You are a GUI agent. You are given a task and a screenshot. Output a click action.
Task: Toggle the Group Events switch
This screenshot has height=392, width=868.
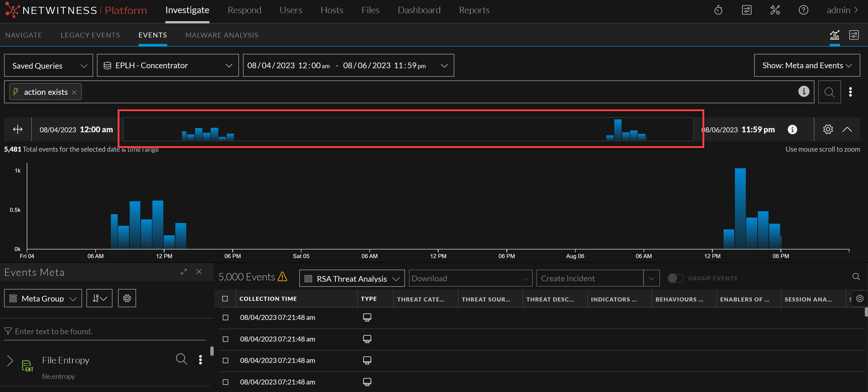675,278
